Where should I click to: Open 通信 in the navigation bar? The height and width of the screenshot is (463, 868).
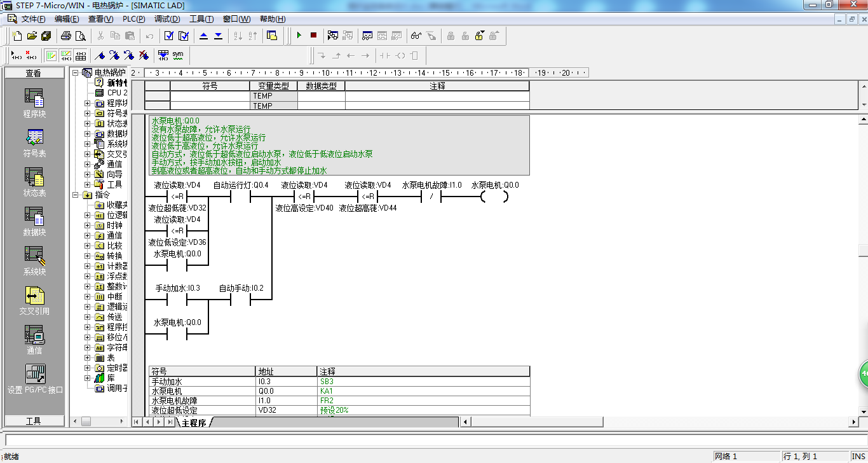35,340
